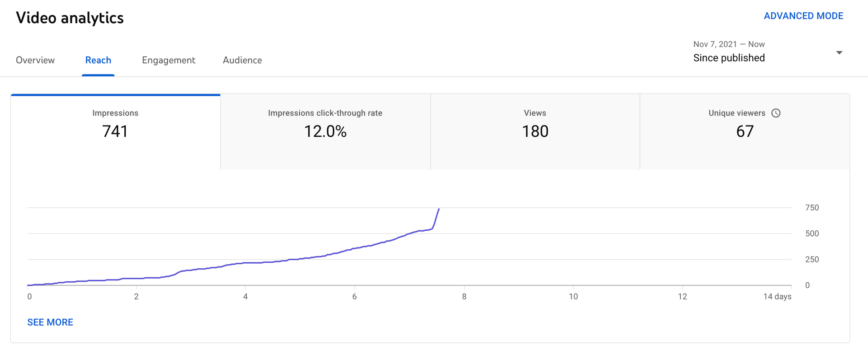This screenshot has height=350, width=868.
Task: Click the Nov 7, 2021 — Now date text
Action: [x=729, y=44]
